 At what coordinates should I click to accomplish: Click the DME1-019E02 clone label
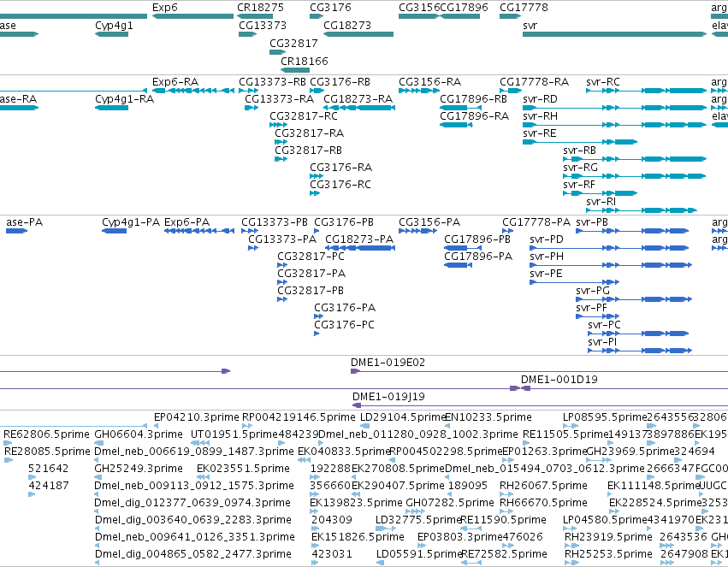388,363
